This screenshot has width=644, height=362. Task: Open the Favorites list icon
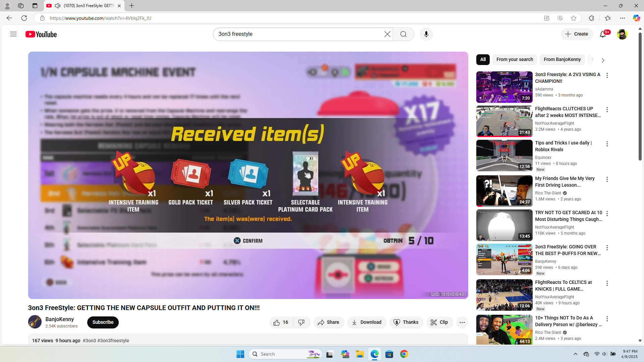608,18
